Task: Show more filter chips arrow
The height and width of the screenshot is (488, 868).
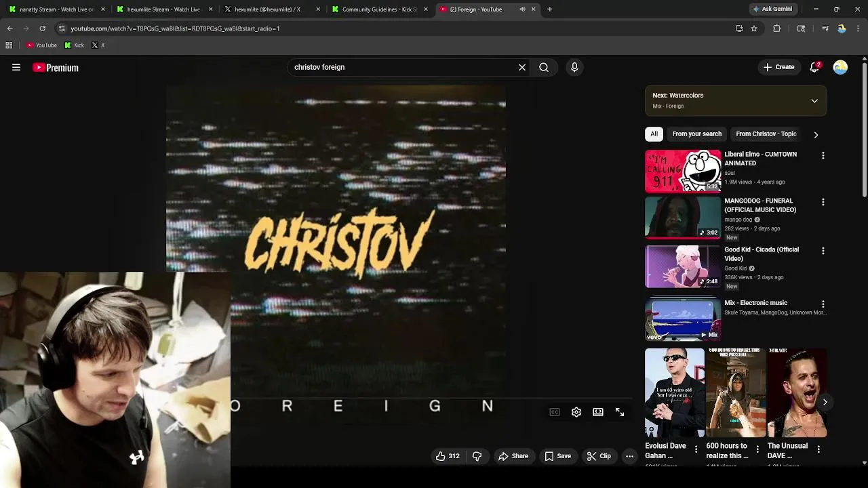Action: coord(816,134)
